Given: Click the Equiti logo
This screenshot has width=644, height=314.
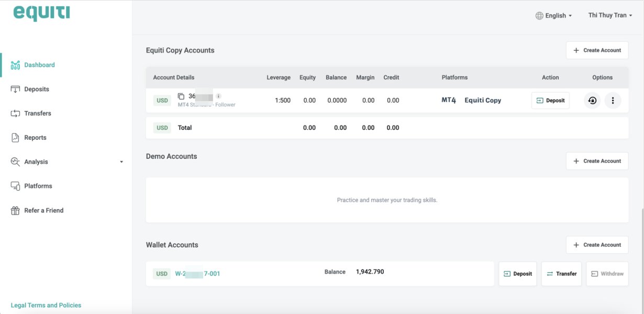Looking at the screenshot, I should (41, 13).
